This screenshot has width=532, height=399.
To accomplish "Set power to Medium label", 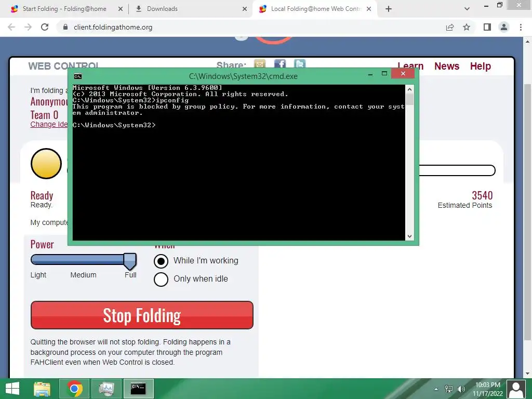I will click(x=84, y=275).
